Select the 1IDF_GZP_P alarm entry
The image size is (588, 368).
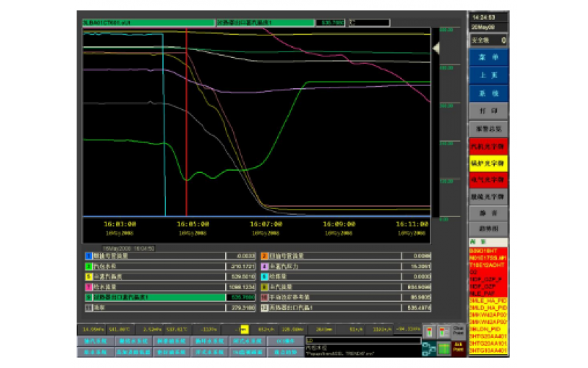click(485, 280)
